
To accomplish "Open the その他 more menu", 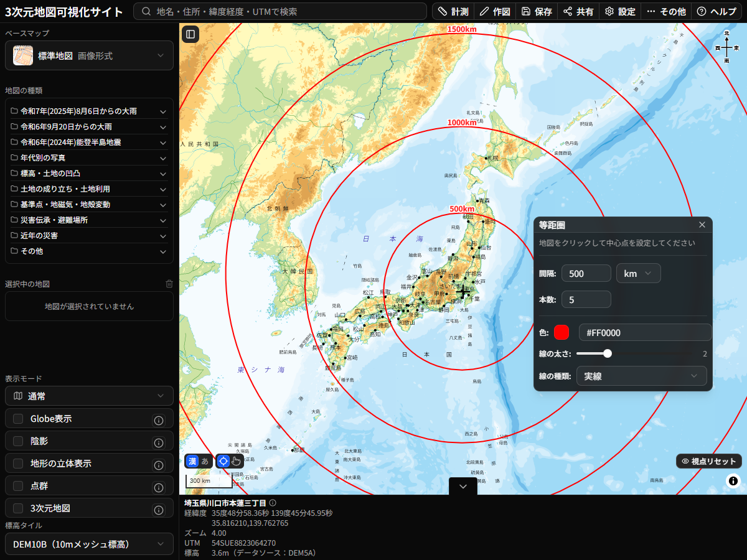I will (666, 11).
